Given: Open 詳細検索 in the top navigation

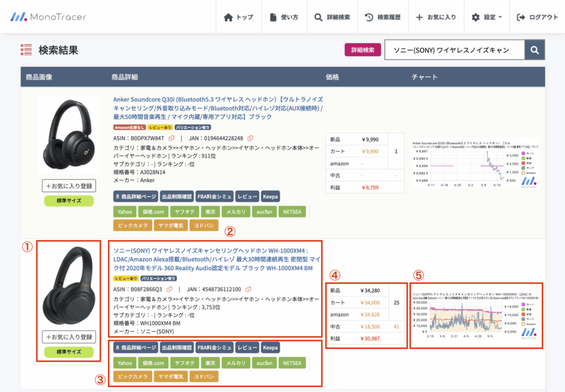Looking at the screenshot, I should 332,17.
